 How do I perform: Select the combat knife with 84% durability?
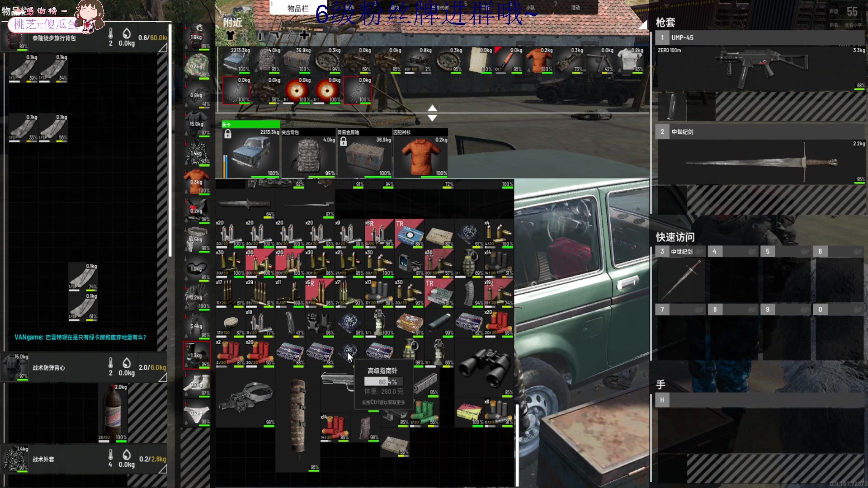coord(245,204)
